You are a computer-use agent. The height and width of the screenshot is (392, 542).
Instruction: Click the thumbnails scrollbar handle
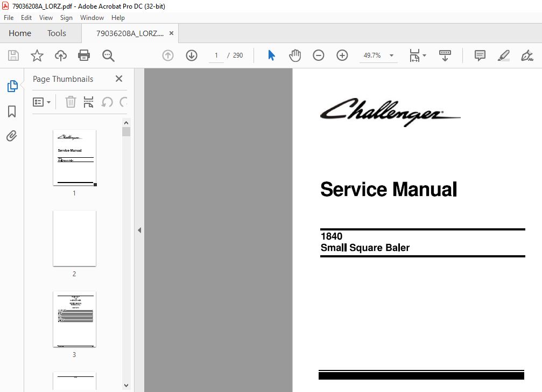point(126,132)
